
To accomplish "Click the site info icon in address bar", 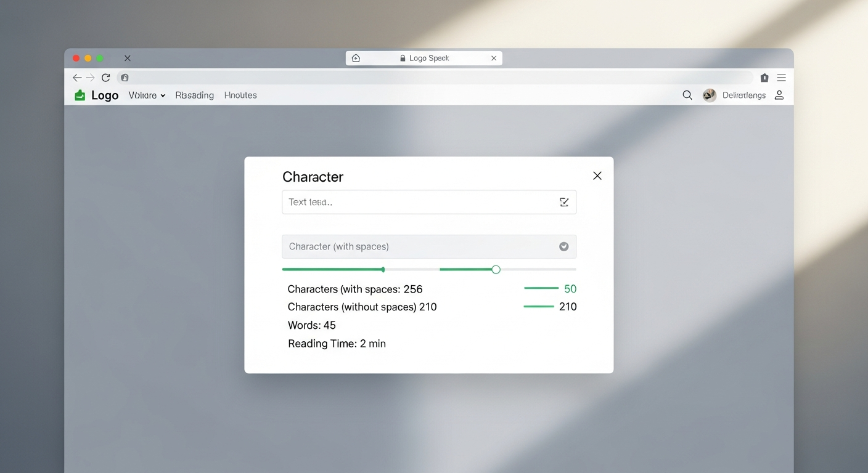I will (125, 78).
